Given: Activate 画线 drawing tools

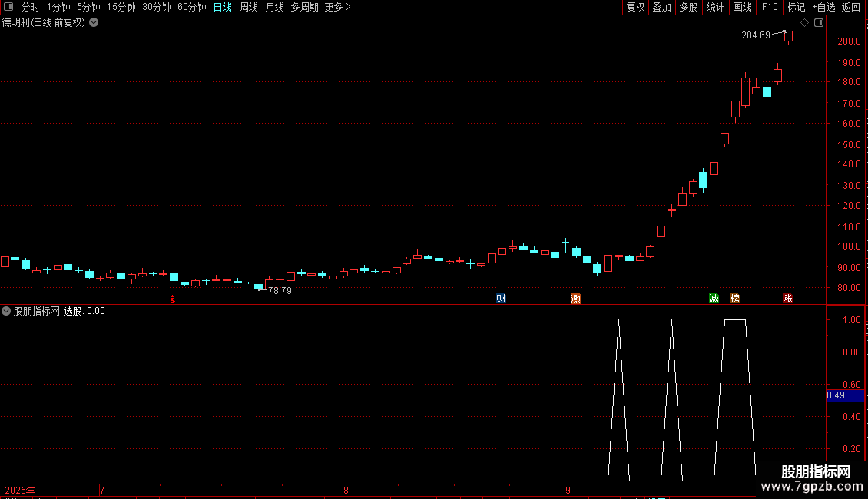Looking at the screenshot, I should (742, 7).
